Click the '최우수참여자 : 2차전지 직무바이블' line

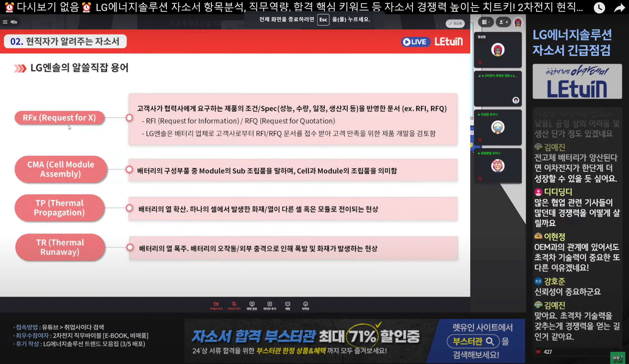81,336
